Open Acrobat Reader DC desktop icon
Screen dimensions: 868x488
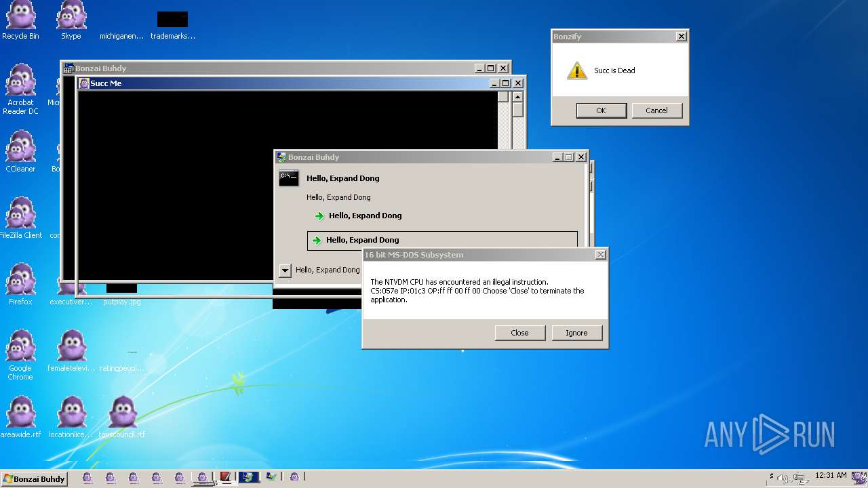tap(20, 89)
